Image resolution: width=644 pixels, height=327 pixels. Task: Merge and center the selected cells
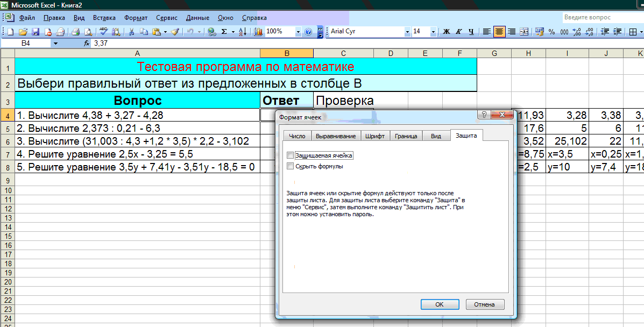(524, 32)
